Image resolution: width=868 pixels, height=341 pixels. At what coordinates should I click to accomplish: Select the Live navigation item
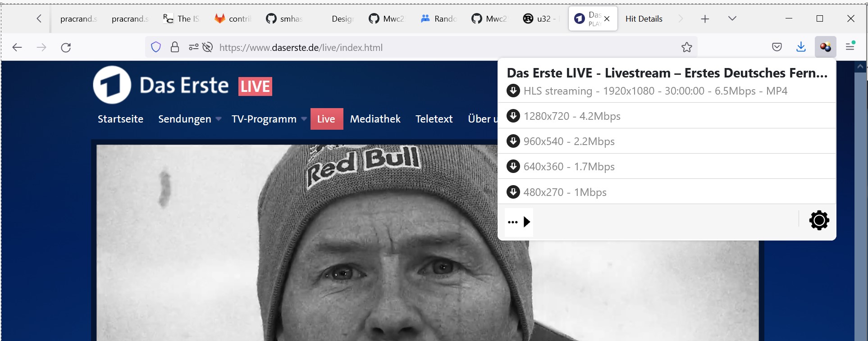pyautogui.click(x=326, y=119)
